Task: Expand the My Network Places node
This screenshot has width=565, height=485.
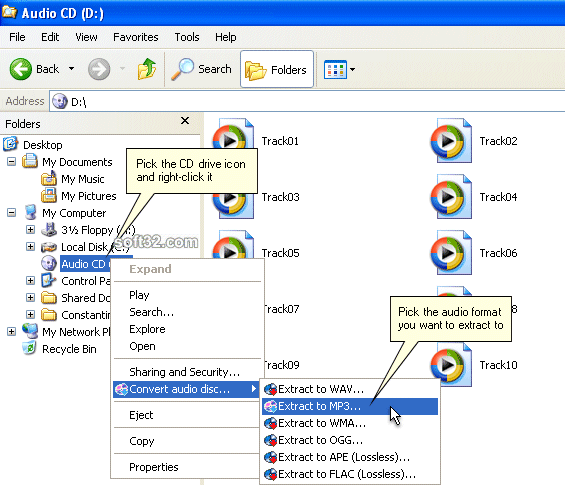Action: click(x=12, y=331)
